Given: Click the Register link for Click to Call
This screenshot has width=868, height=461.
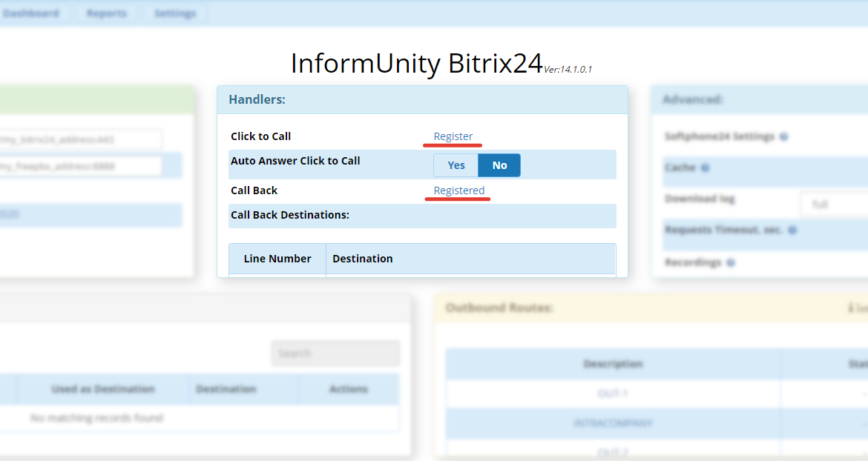Looking at the screenshot, I should click(453, 136).
